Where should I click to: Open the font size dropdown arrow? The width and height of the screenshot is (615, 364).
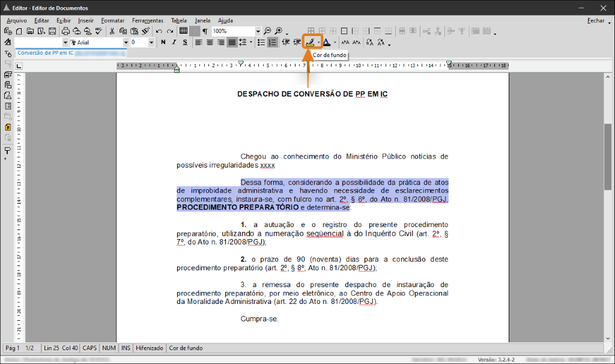151,43
